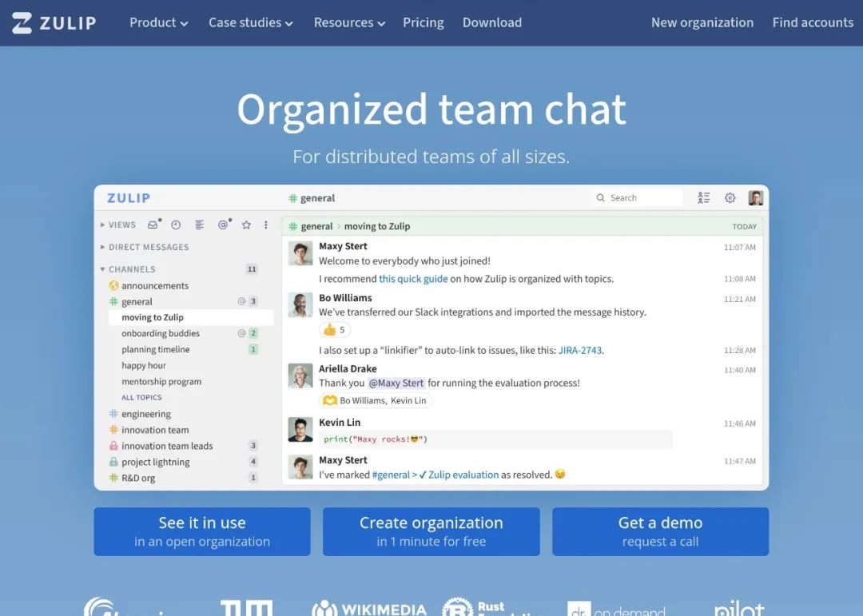This screenshot has height=616, width=863.
Task: Open the Product dropdown menu
Action: click(158, 22)
